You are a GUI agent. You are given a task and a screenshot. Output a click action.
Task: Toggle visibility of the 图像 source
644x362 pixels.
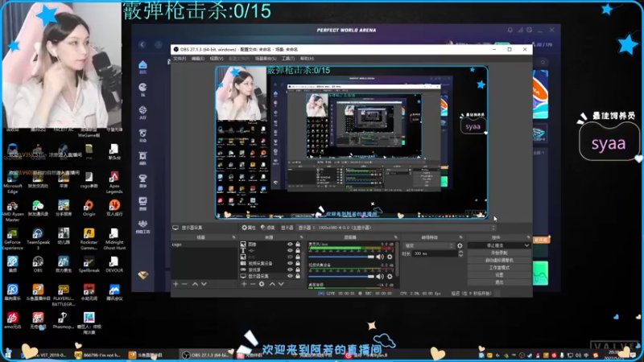pyautogui.click(x=290, y=245)
